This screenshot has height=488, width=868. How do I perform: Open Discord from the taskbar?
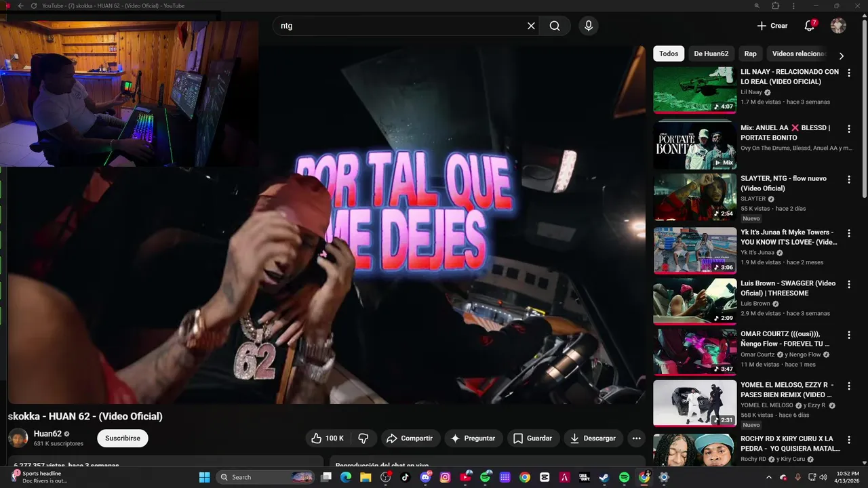(425, 477)
